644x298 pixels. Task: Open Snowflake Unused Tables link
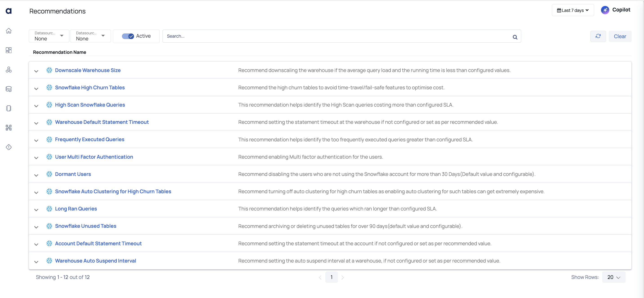(x=86, y=226)
